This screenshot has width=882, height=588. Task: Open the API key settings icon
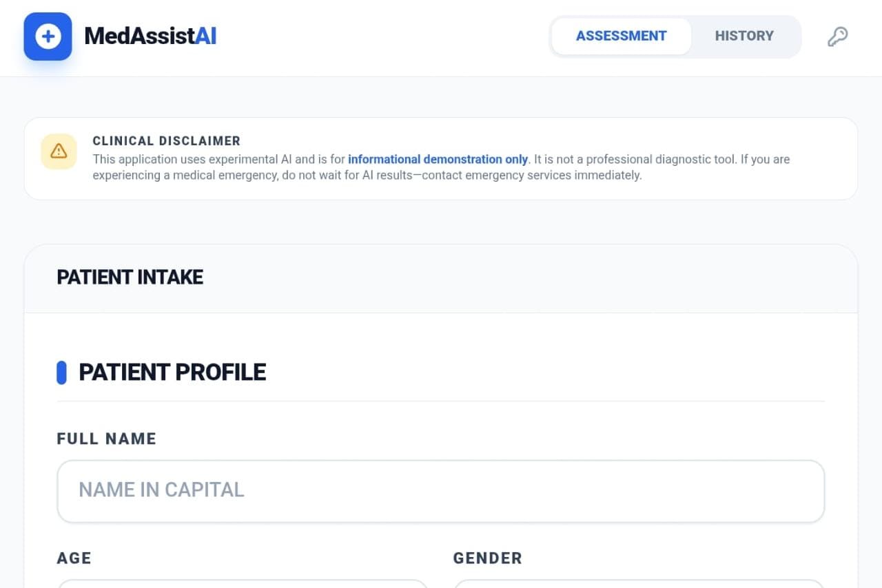point(837,36)
